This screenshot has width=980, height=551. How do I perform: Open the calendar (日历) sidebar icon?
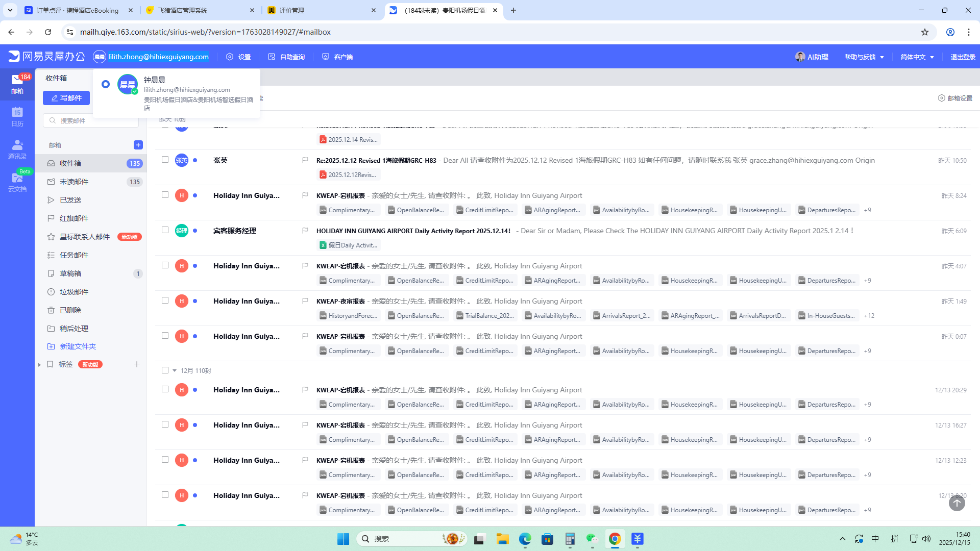17,116
